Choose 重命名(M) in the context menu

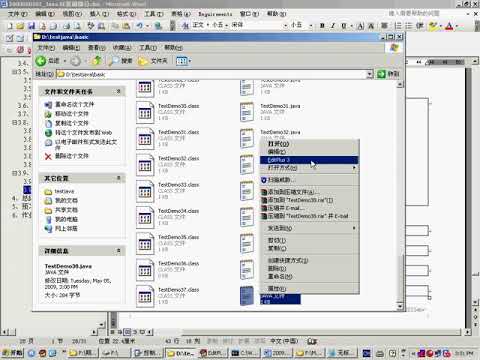point(309,276)
